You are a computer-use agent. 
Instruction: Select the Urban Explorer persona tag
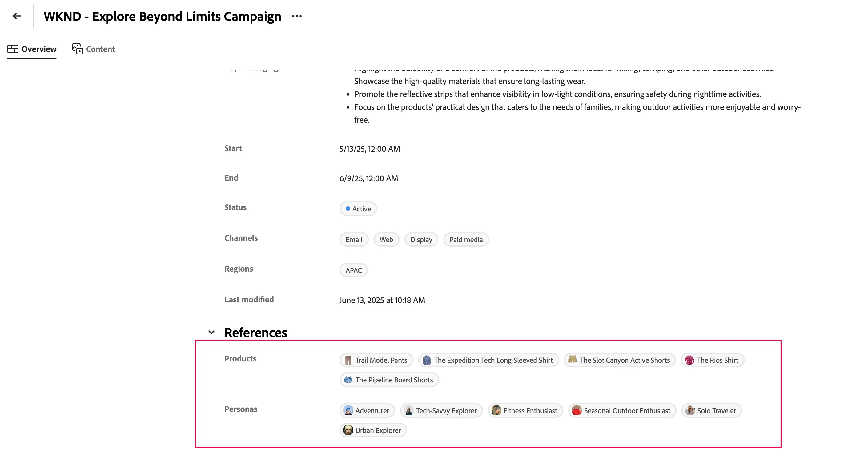373,430
